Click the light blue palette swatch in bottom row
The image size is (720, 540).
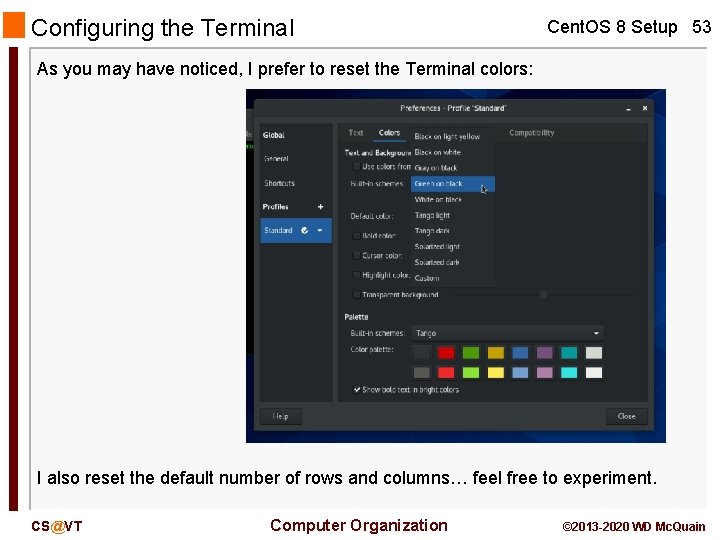click(x=520, y=372)
